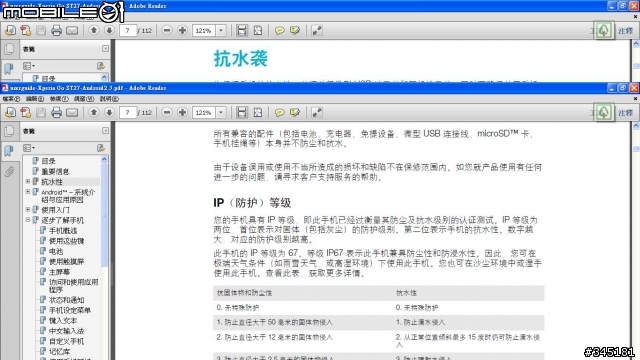640x360 pixels.
Task: Select the 手机概述 bookmark
Action: [x=63, y=231]
